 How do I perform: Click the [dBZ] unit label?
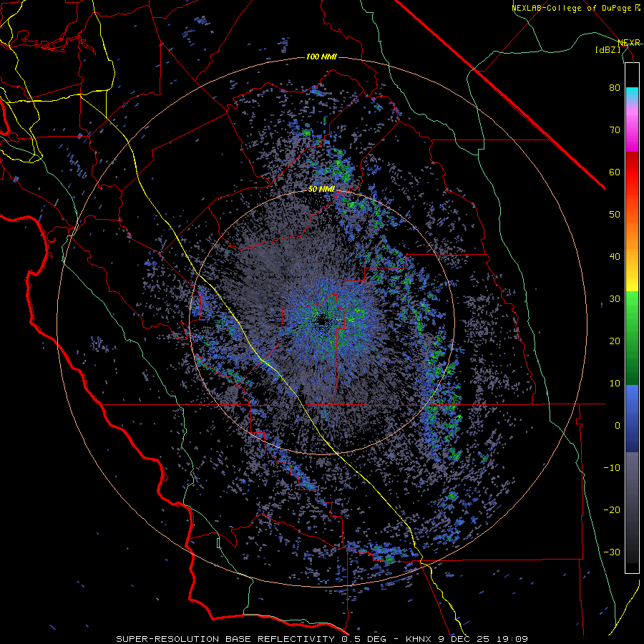point(608,49)
